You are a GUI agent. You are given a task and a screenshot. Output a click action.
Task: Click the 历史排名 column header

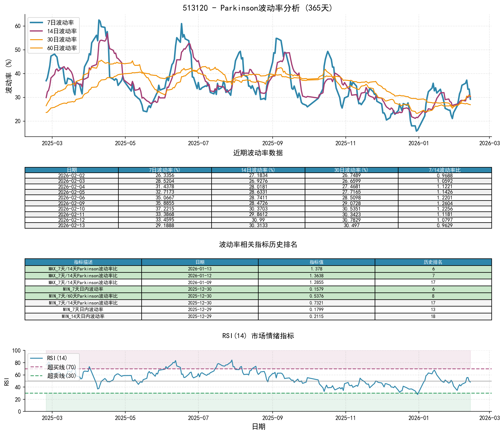click(x=433, y=262)
